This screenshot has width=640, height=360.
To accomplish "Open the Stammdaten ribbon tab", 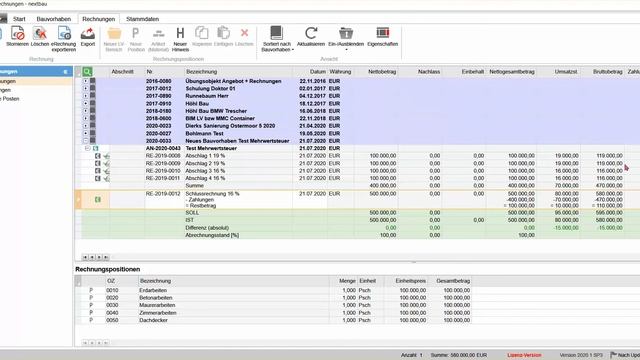I will [142, 19].
